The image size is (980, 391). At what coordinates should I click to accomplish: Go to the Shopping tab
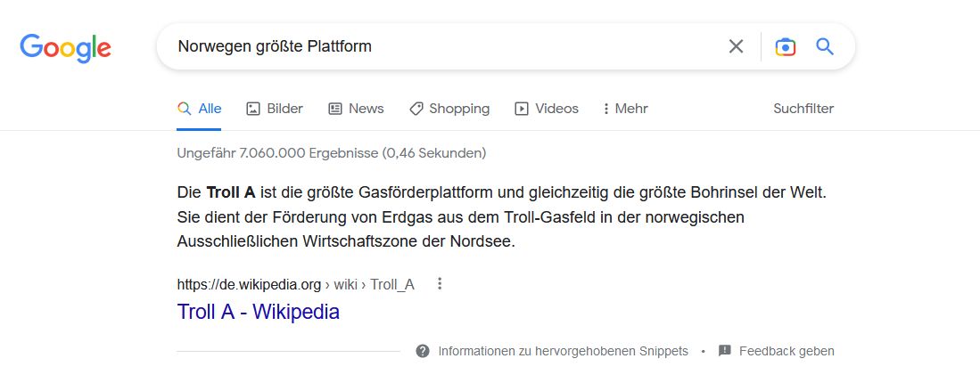pyautogui.click(x=449, y=109)
